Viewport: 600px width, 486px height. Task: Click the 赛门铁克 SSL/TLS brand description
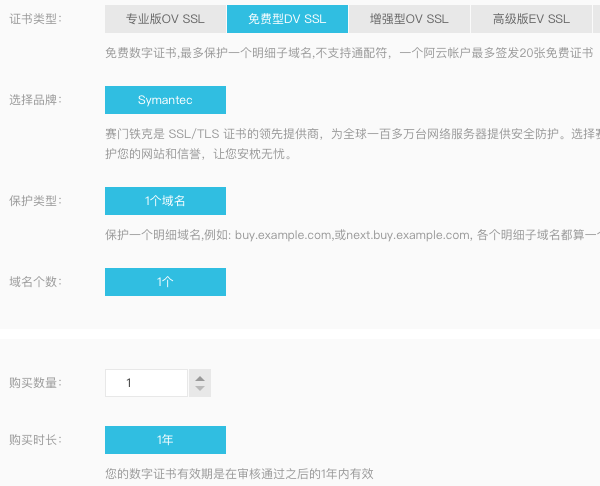point(352,144)
